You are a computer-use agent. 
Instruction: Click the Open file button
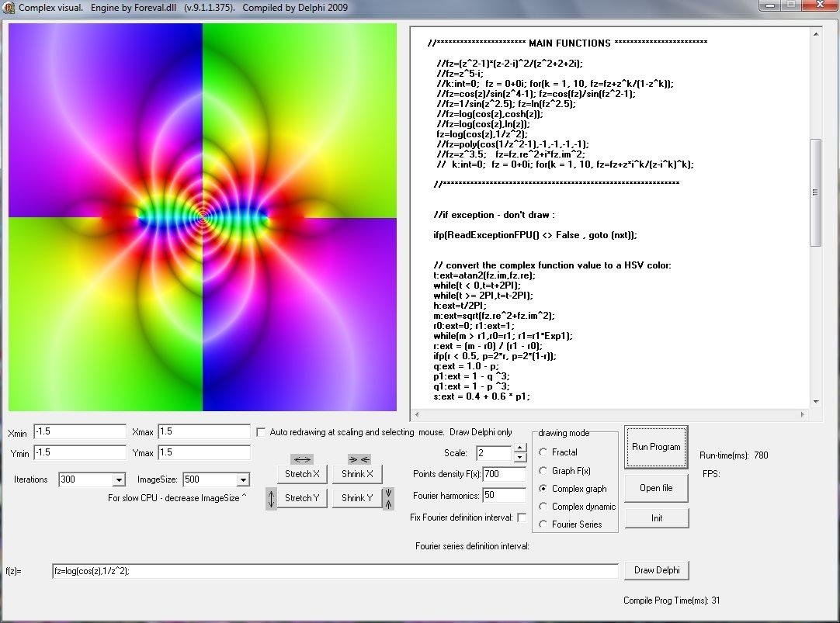[x=656, y=488]
